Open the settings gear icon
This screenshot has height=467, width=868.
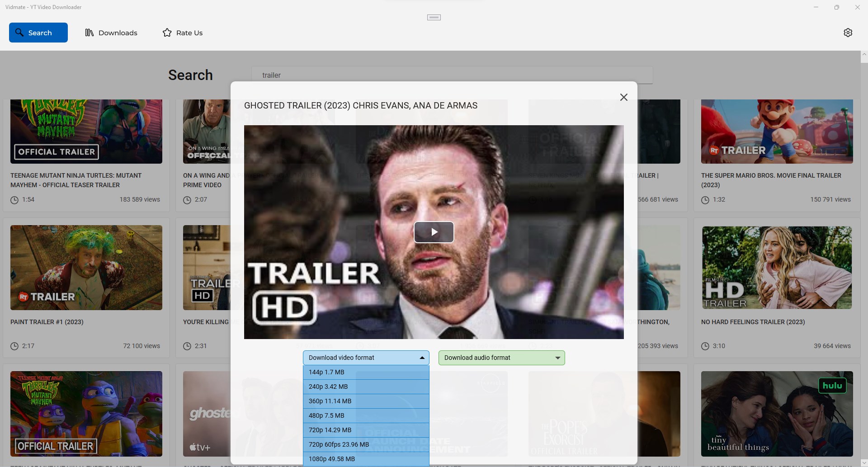pyautogui.click(x=848, y=33)
